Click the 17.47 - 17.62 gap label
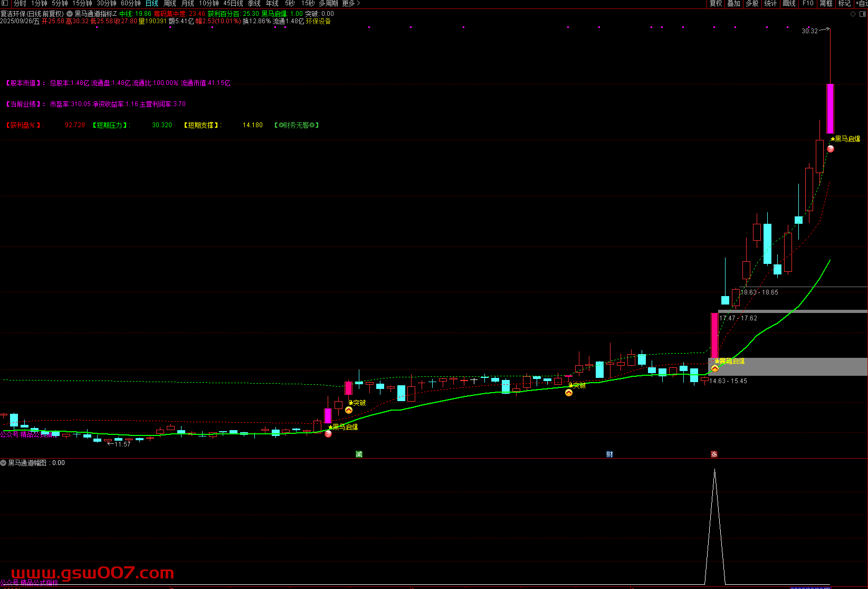 [x=738, y=318]
